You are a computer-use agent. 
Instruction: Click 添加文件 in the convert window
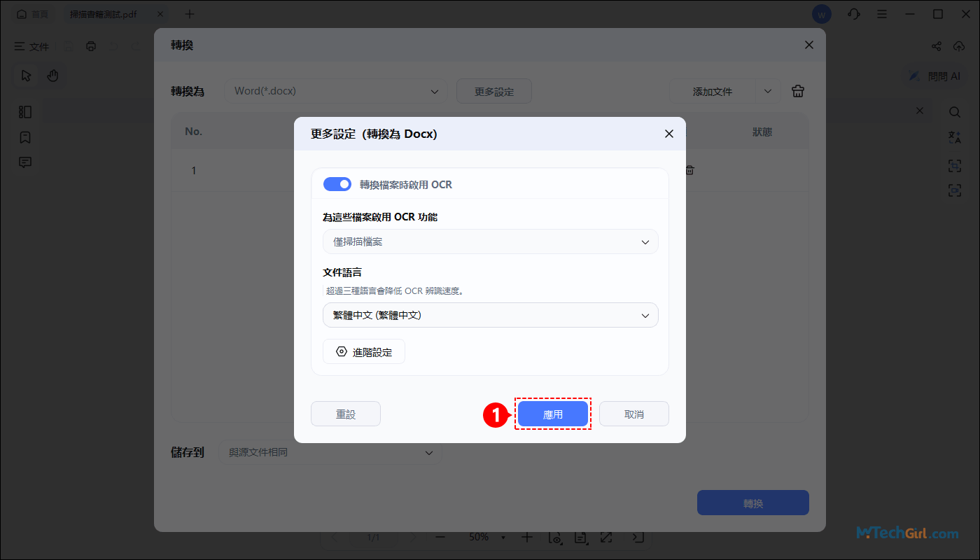point(713,91)
